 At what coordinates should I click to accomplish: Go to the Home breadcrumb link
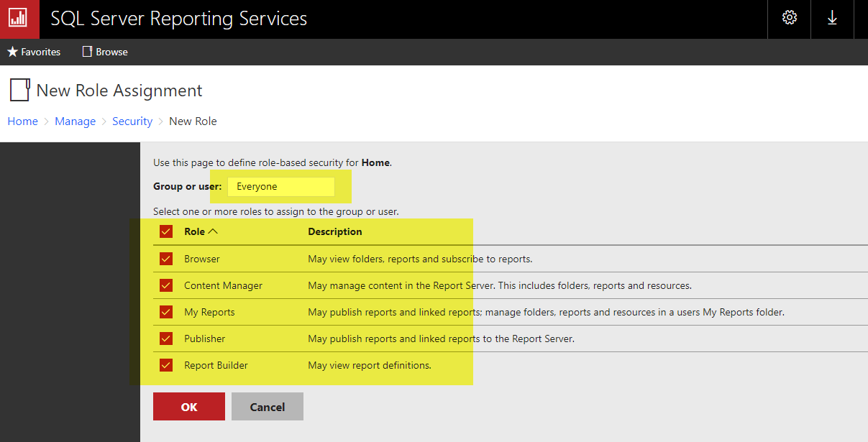22,121
